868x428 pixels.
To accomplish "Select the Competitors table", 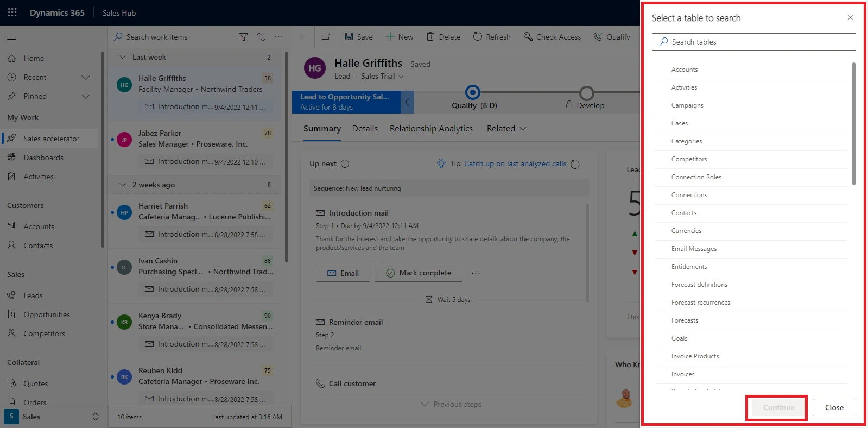I will 751,159.
